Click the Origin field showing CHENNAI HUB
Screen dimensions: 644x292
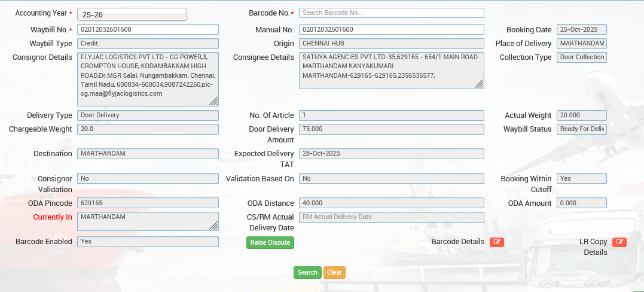(391, 44)
